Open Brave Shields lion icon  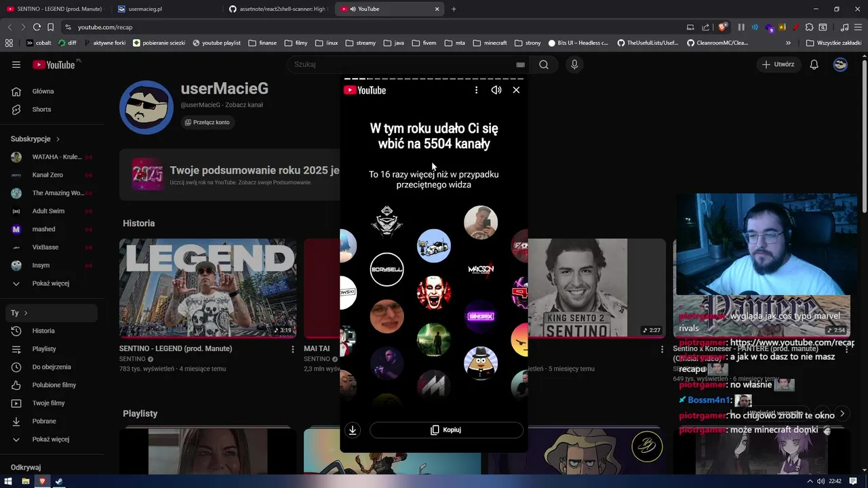point(723,27)
